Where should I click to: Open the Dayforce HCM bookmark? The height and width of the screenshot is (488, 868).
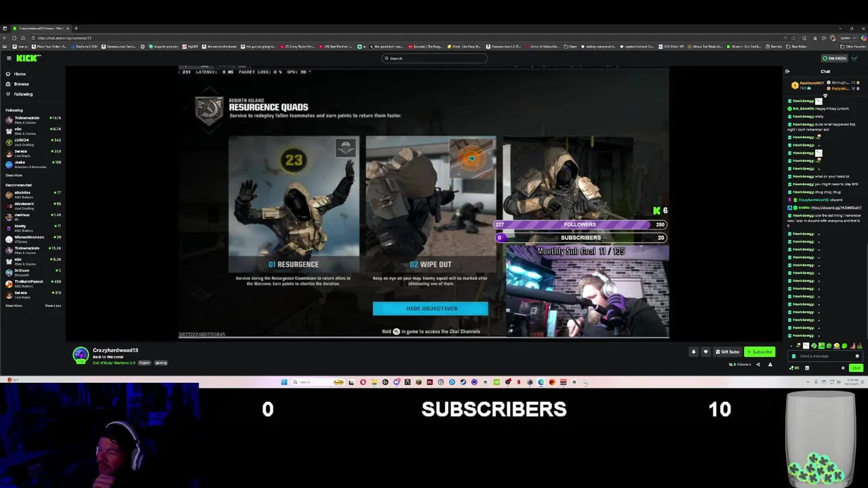point(85,47)
